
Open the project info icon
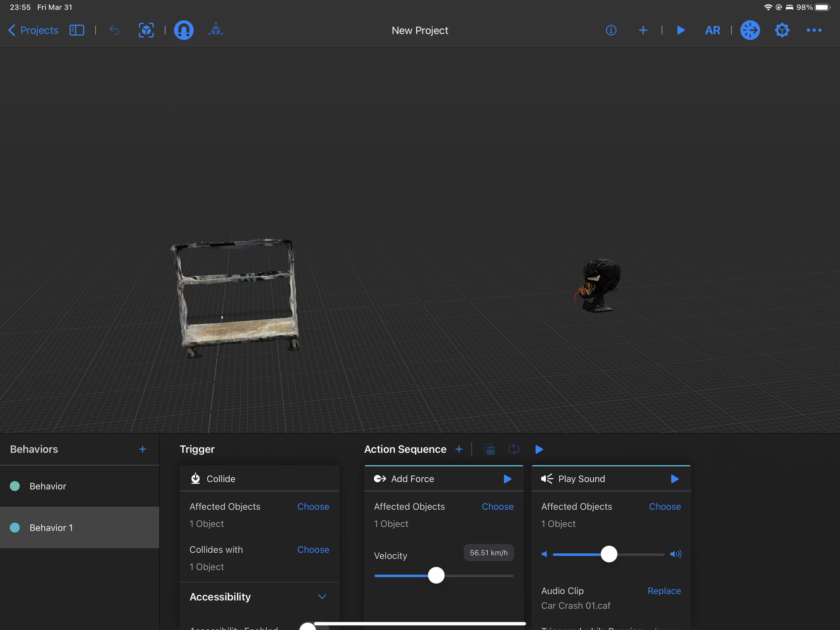coord(611,30)
